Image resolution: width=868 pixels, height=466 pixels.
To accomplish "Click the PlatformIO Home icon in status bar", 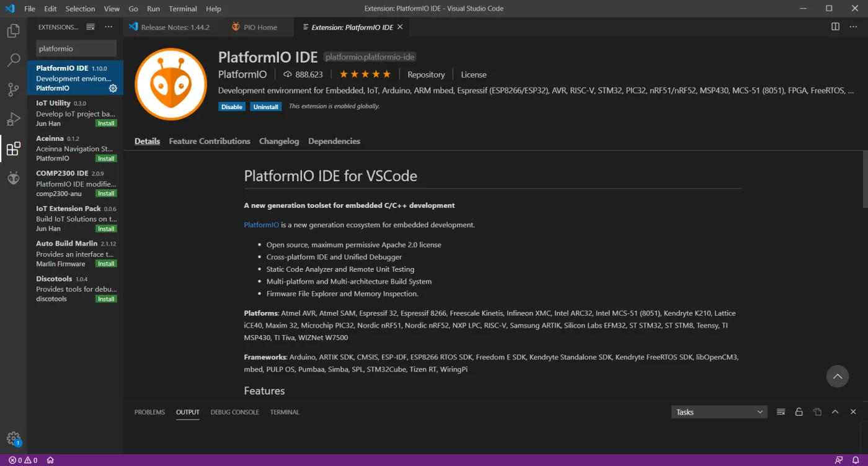I will 50,460.
